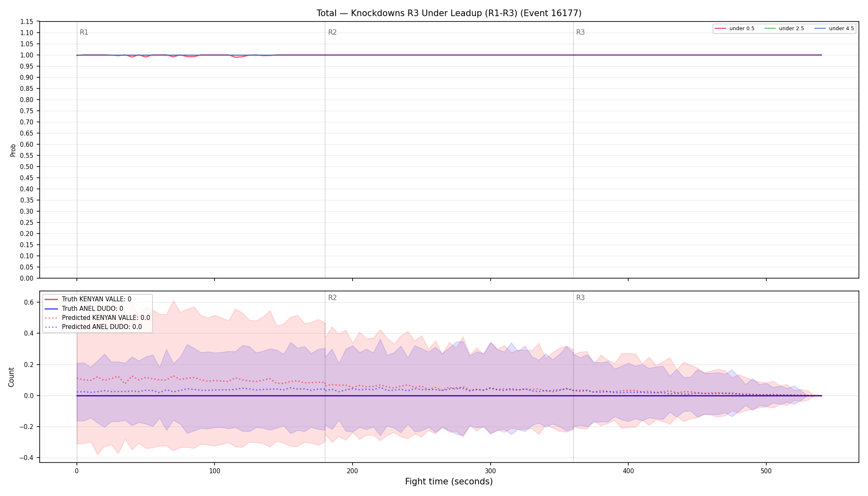Click the 'Count' y-axis label
Screen dimensions: 868x496
[11, 377]
